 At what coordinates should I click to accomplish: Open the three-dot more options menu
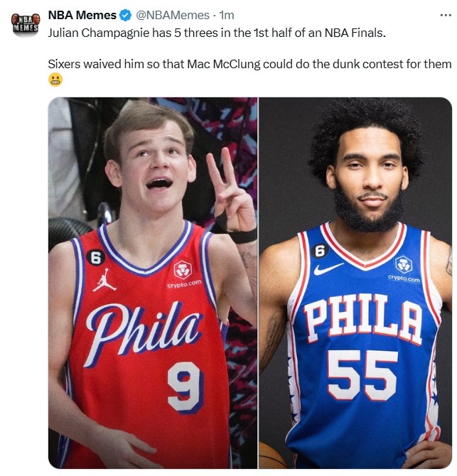tap(446, 15)
